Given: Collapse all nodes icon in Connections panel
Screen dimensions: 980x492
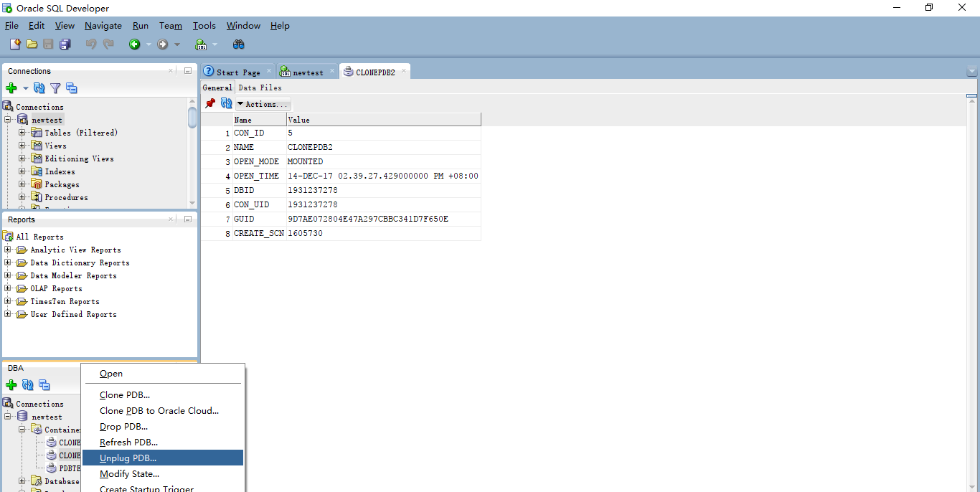Looking at the screenshot, I should click(x=72, y=88).
